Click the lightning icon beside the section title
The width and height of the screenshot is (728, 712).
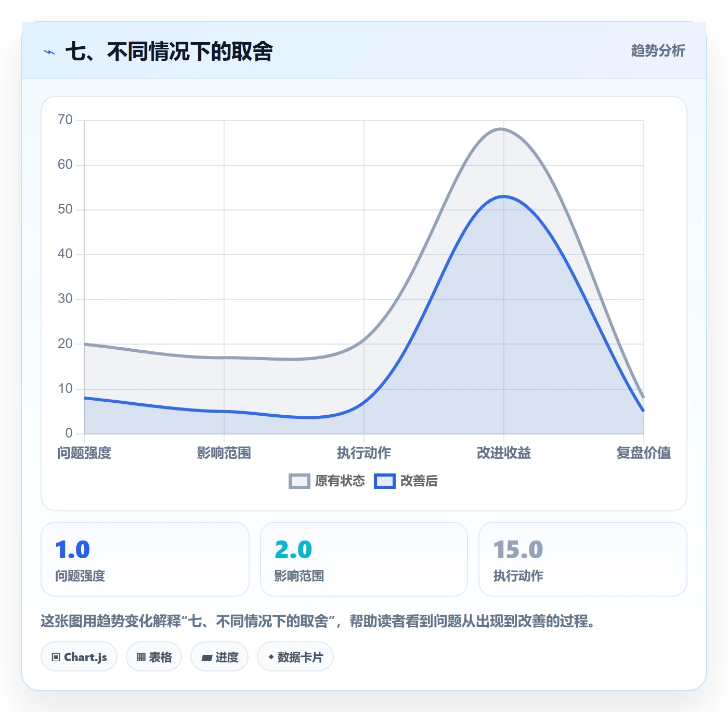tap(49, 52)
